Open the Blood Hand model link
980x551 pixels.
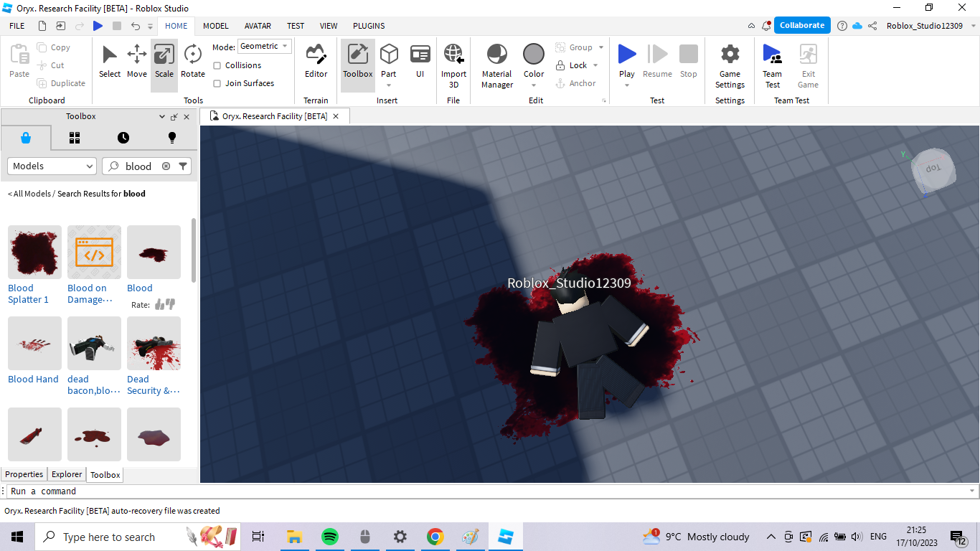pos(33,379)
